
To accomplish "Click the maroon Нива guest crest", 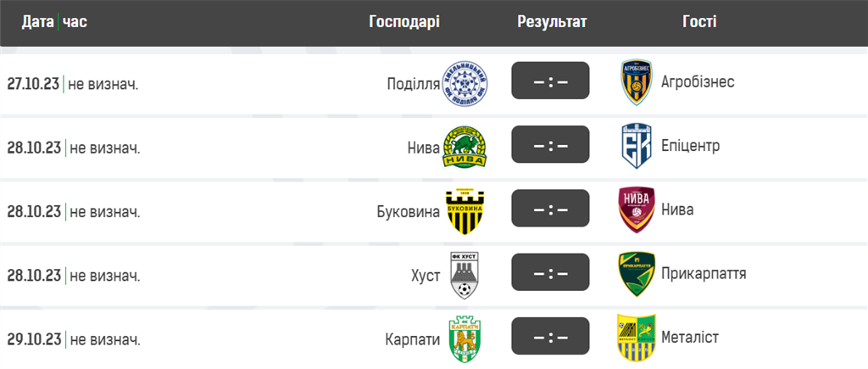I will coord(636,210).
